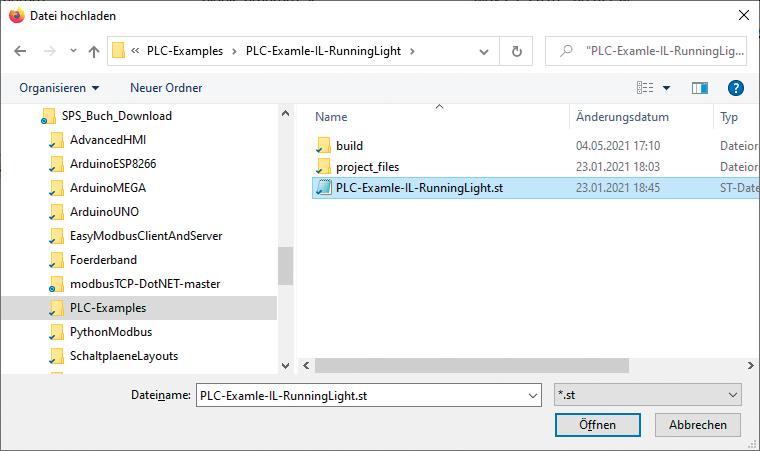Open address bar history dropdown
This screenshot has height=451, width=760.
[484, 51]
